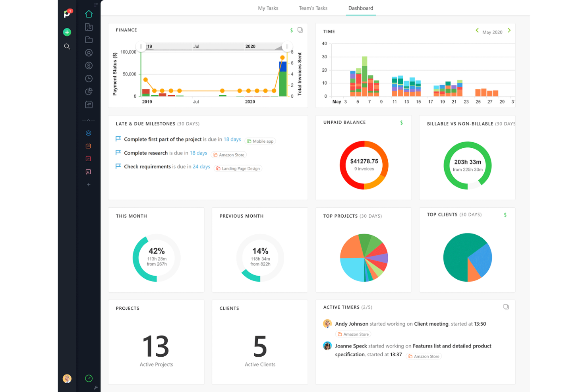Click the Home icon in sidebar
Screen dimensions: 588x392
(89, 14)
